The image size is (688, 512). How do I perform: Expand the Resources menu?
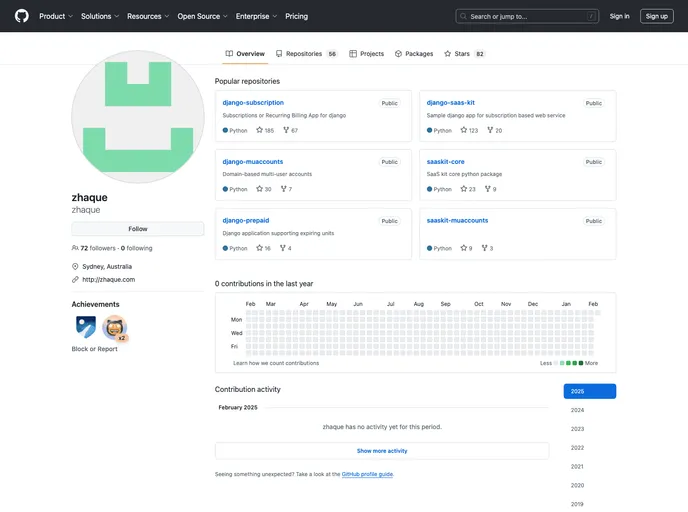[x=148, y=16]
